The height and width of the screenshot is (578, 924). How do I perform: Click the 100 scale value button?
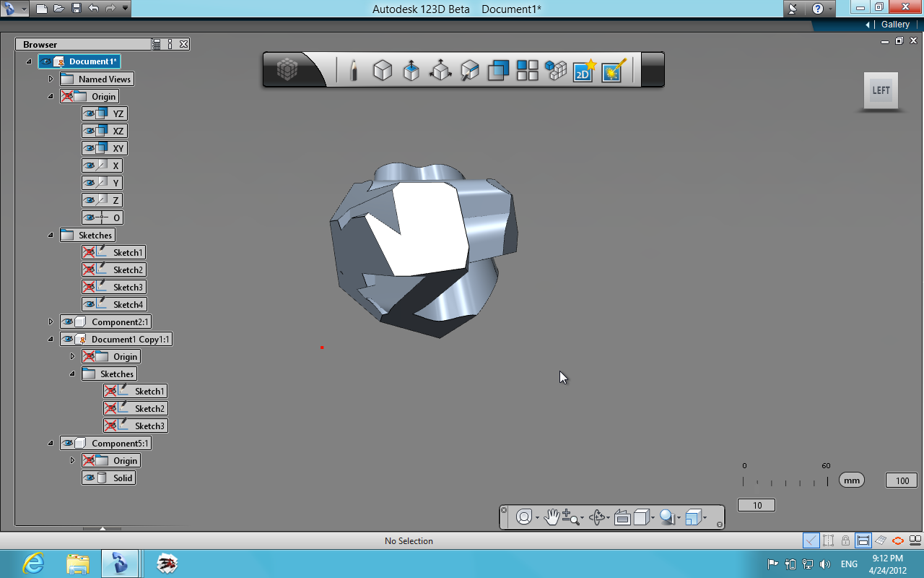[x=901, y=479]
